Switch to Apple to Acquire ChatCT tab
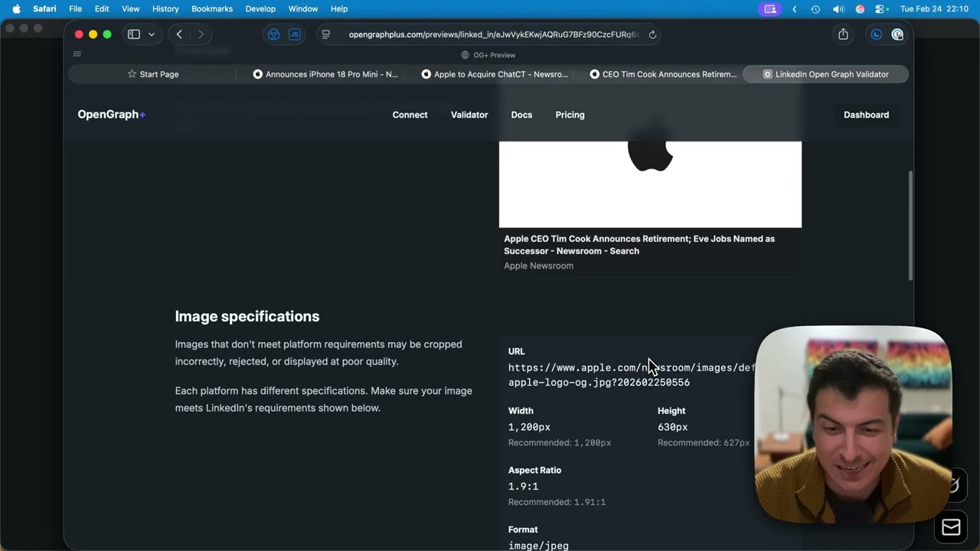 pos(495,74)
